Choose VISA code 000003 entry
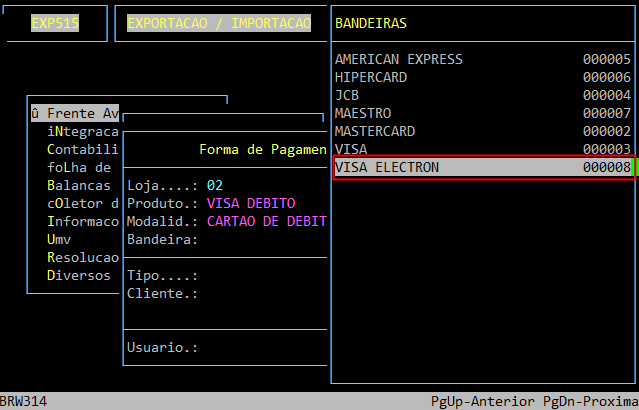This screenshot has width=639, height=410. [354, 149]
